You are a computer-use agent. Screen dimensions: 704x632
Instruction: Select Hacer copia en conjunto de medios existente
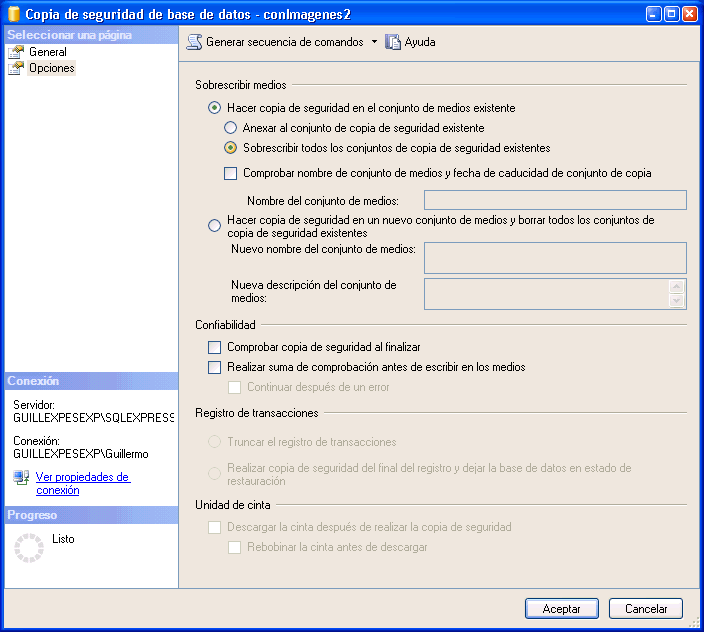pos(215,108)
